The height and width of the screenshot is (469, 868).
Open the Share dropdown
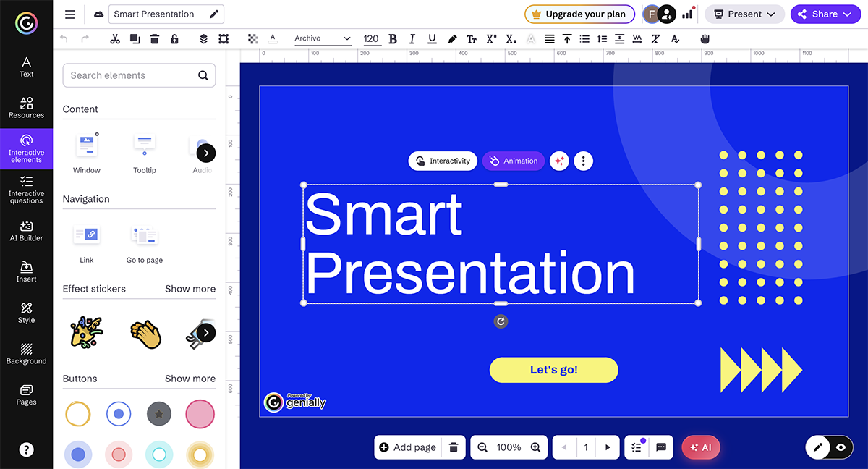(826, 14)
